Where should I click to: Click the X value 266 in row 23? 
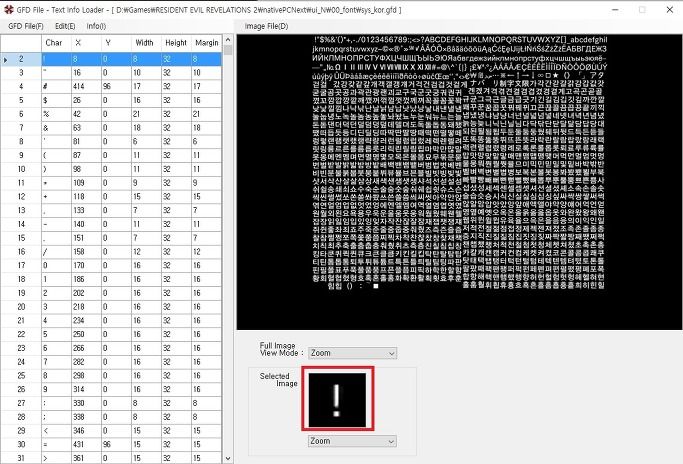pos(86,348)
